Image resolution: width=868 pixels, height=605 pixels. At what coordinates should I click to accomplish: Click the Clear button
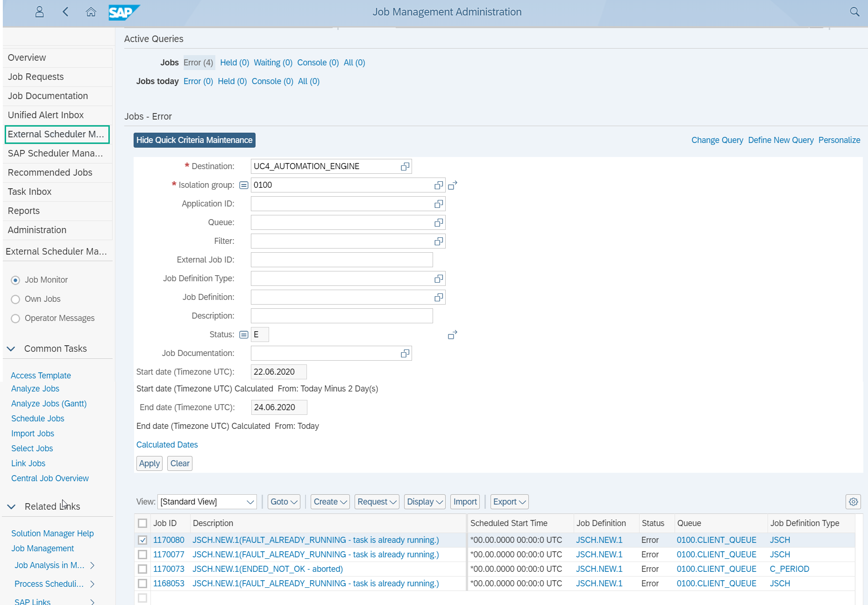[x=180, y=463]
